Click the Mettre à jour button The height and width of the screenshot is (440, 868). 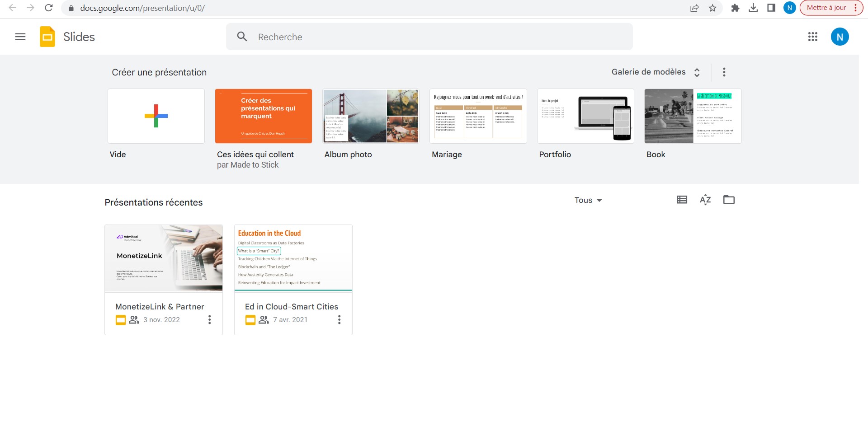[826, 8]
